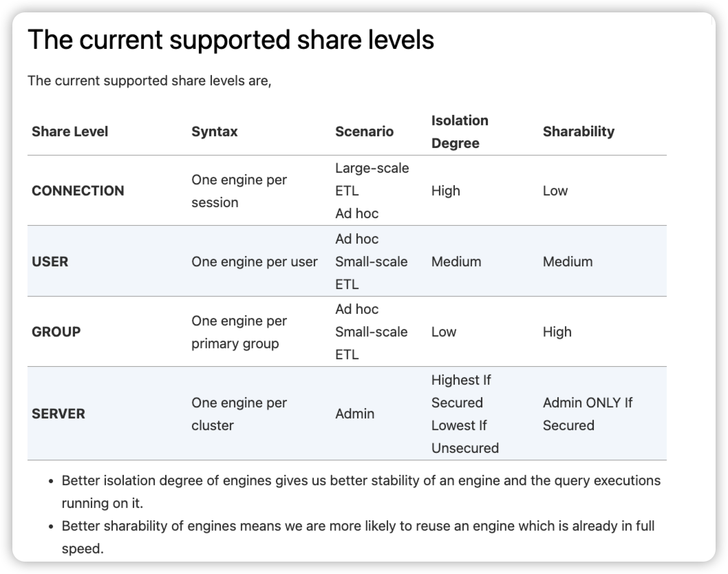Click the "Admin" scenario cell
Image resolution: width=728 pixels, height=574 pixels.
pos(354,414)
